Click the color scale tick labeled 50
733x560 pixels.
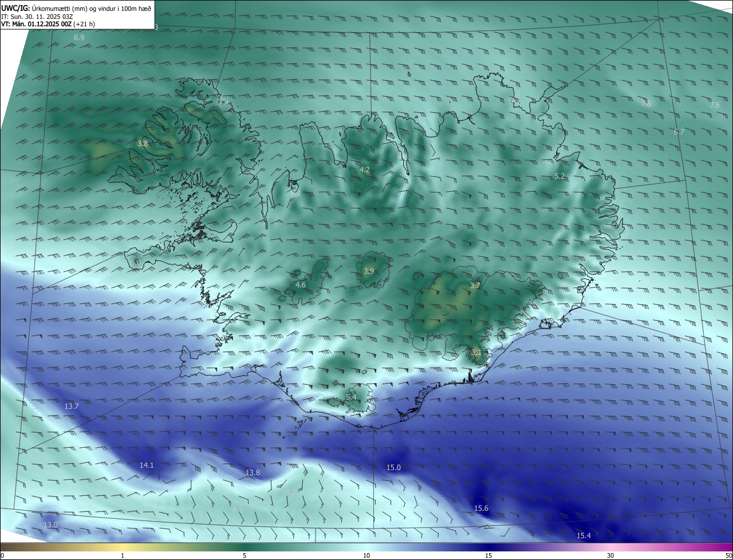coord(728,555)
